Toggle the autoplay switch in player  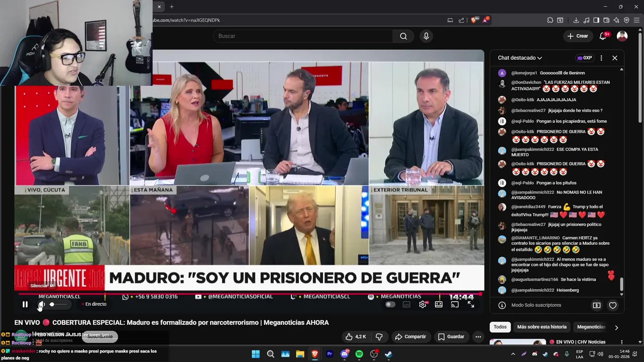(x=390, y=304)
